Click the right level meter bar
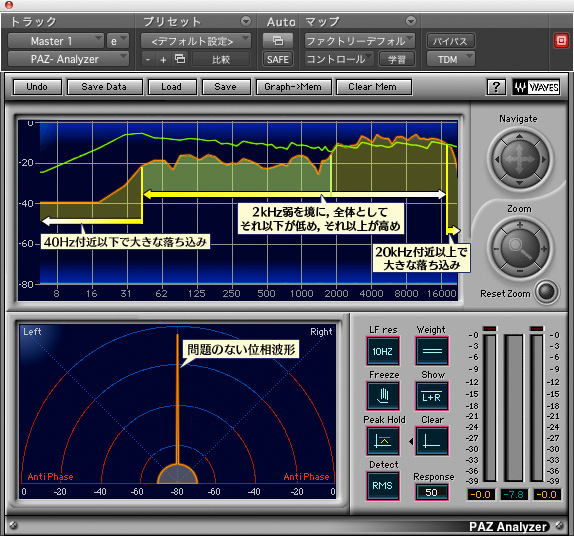The image size is (574, 536). [x=537, y=408]
